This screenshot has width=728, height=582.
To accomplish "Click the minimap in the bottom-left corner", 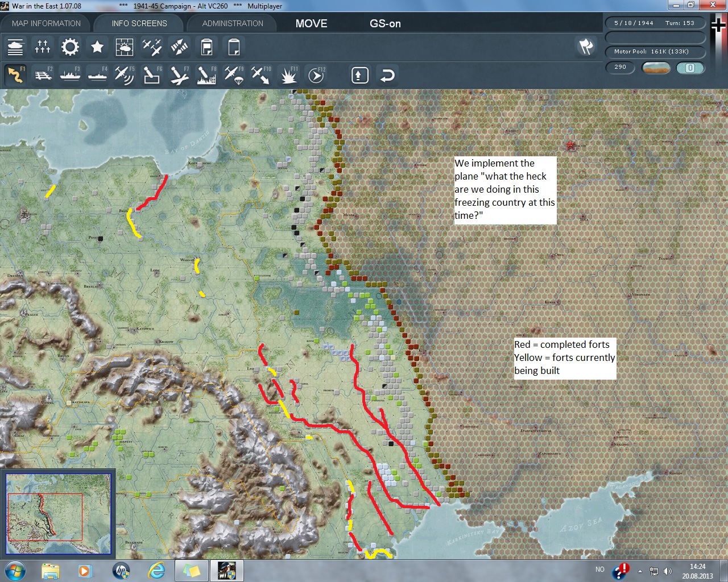I will click(59, 514).
